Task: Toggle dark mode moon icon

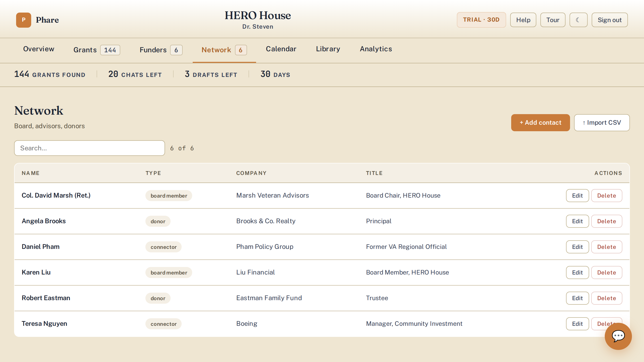Action: point(578,20)
